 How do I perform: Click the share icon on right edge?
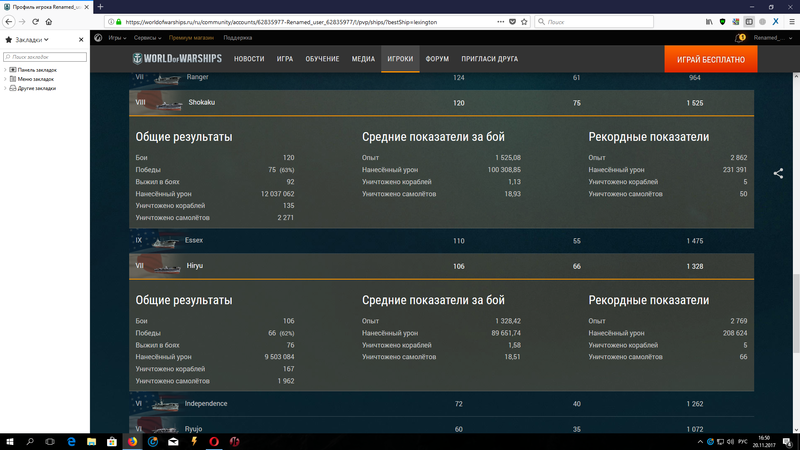[x=778, y=173]
